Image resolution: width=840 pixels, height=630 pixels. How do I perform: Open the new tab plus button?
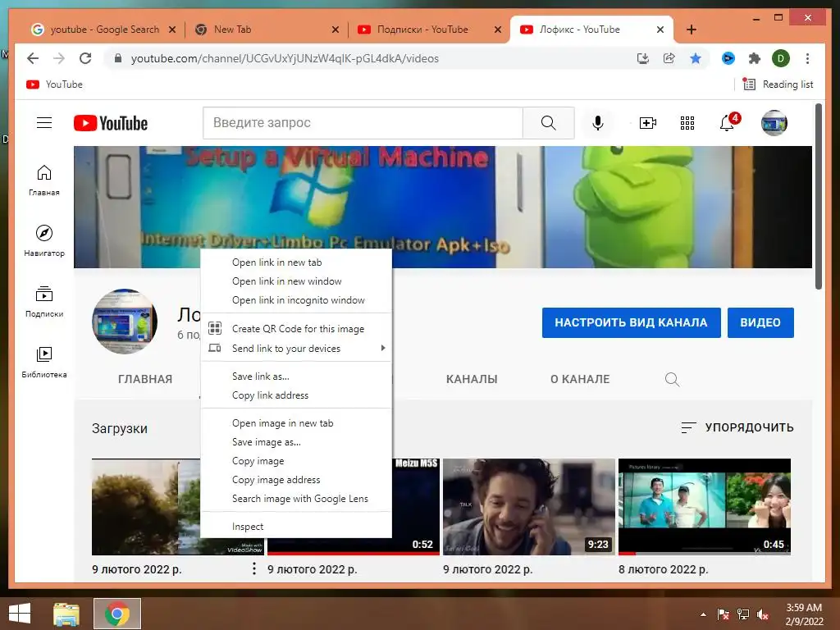[x=691, y=30]
